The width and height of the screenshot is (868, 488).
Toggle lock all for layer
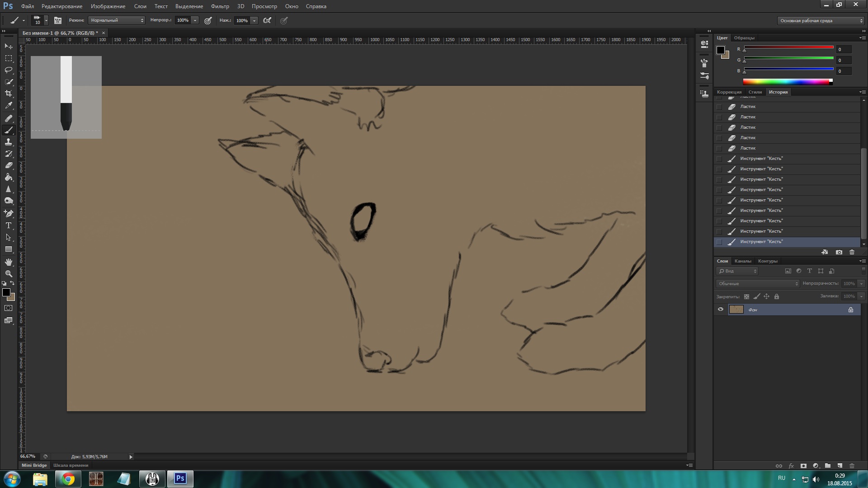click(x=777, y=297)
